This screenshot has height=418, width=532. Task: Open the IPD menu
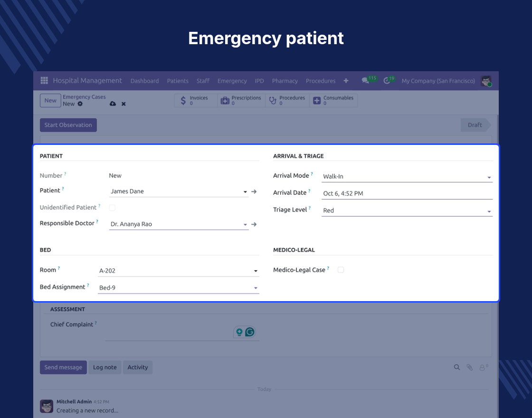[x=259, y=81]
